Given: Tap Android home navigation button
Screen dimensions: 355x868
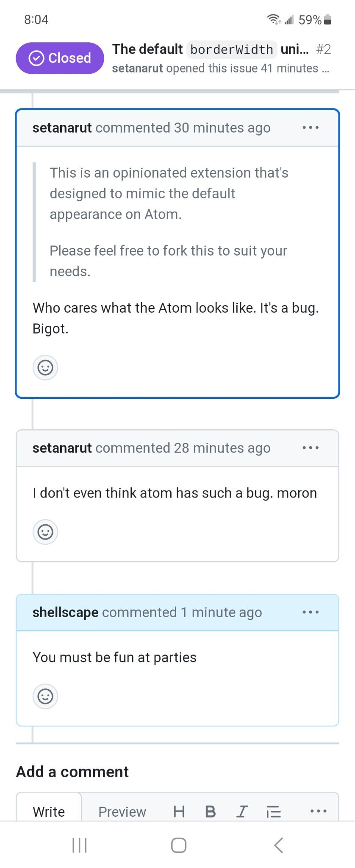Looking at the screenshot, I should 178,845.
